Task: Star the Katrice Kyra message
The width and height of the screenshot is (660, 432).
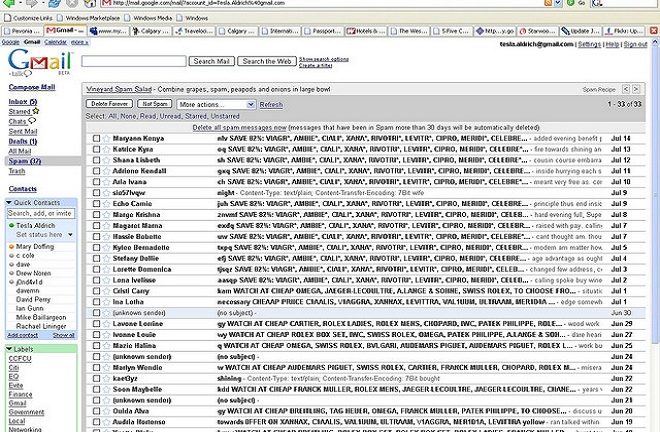Action: pyautogui.click(x=106, y=149)
